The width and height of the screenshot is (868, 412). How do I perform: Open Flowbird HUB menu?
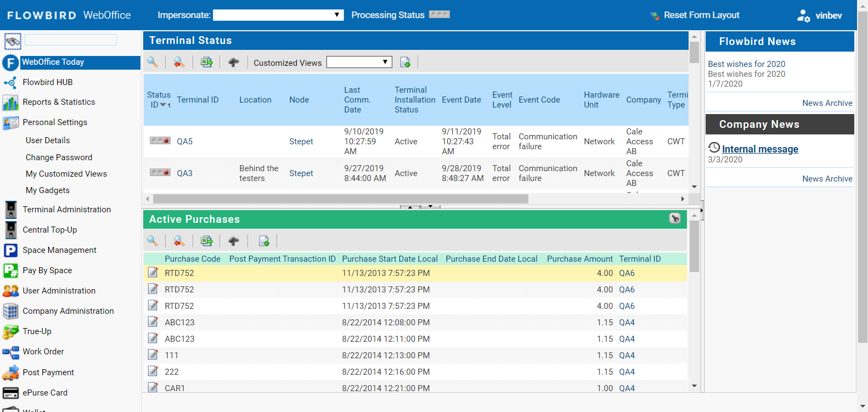click(x=48, y=82)
